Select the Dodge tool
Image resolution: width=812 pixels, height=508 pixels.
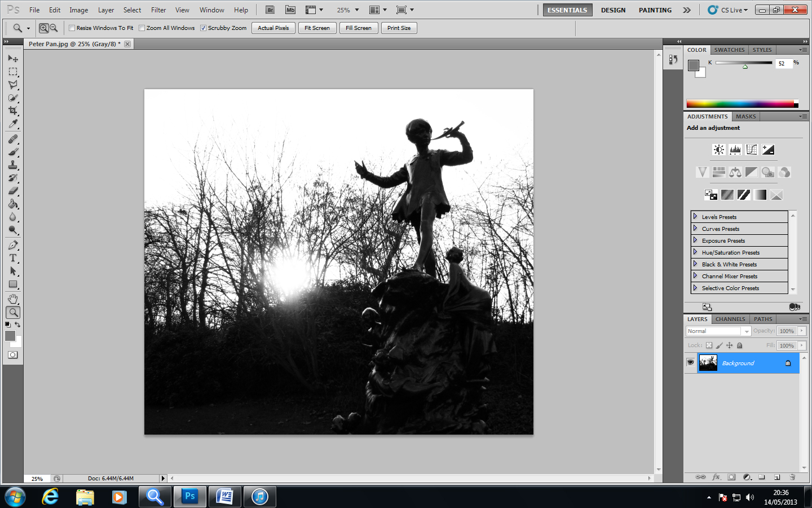click(x=13, y=230)
